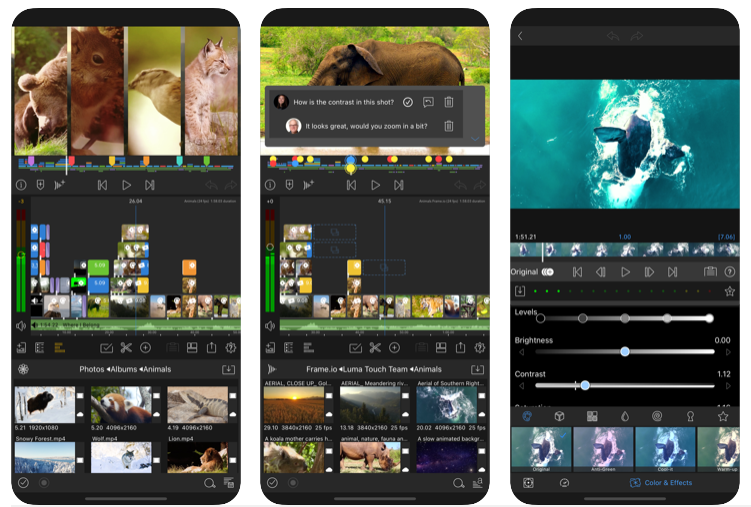Toggle select-all checkmark circle on middle phone library
The width and height of the screenshot is (751, 507).
point(272,483)
